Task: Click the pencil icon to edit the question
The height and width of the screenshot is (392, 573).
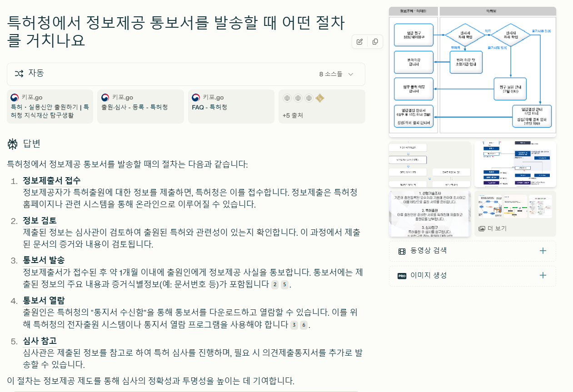Action: click(x=359, y=41)
